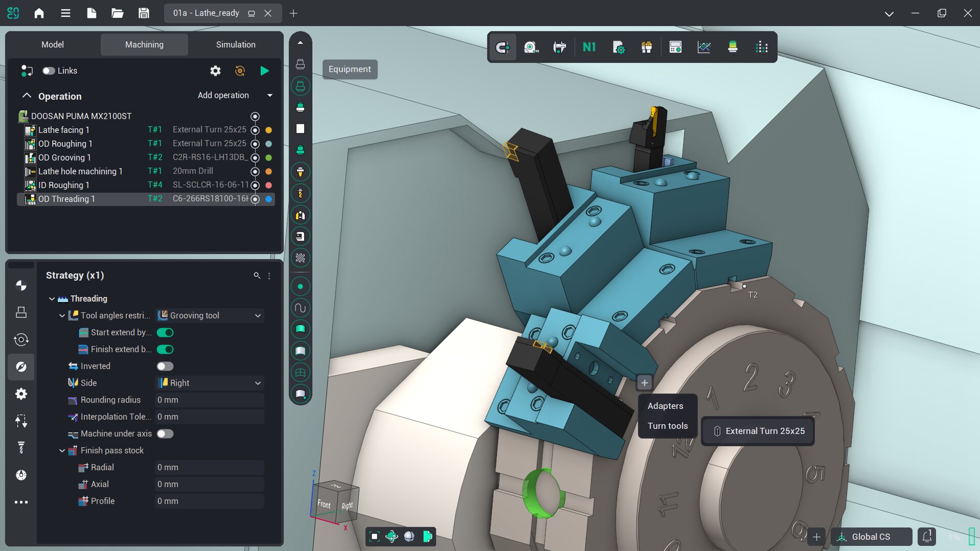The width and height of the screenshot is (980, 551).
Task: Search strategy parameters with magnifier icon
Action: (257, 275)
